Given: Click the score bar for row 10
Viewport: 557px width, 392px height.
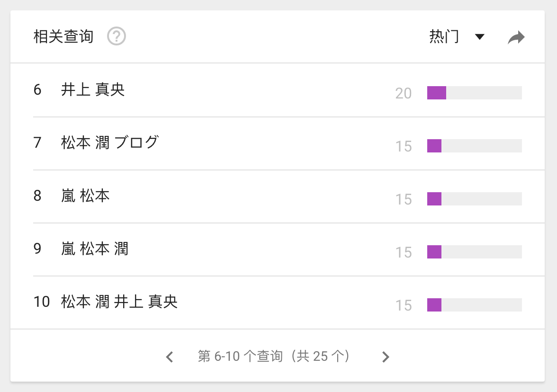Looking at the screenshot, I should tap(474, 305).
